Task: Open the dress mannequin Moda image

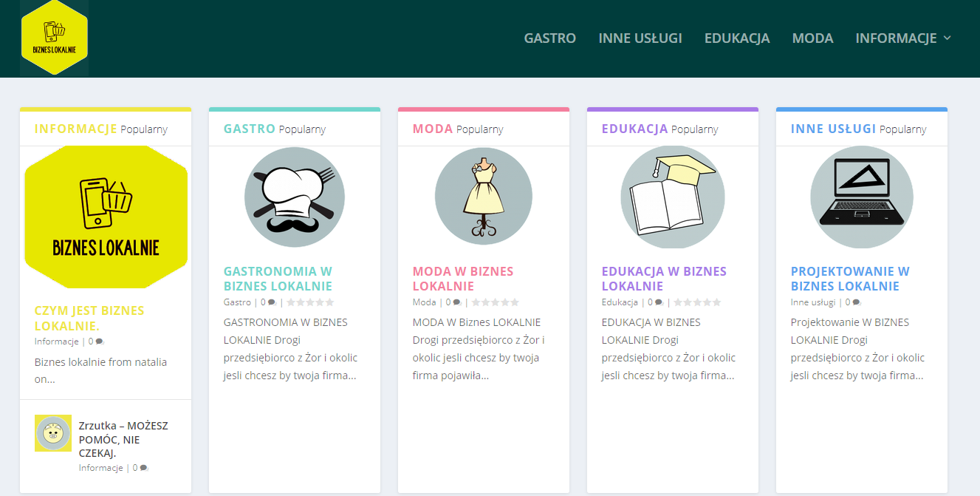Action: tap(484, 195)
